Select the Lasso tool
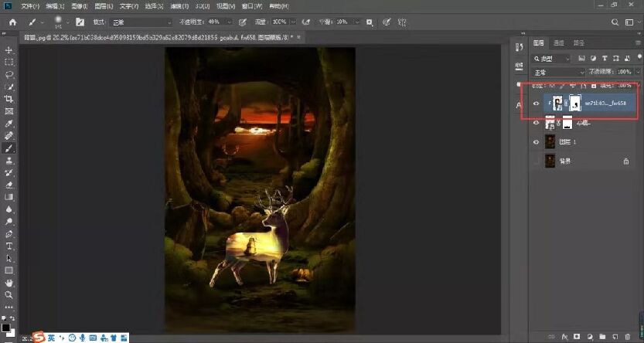This screenshot has width=644, height=343. (9, 75)
